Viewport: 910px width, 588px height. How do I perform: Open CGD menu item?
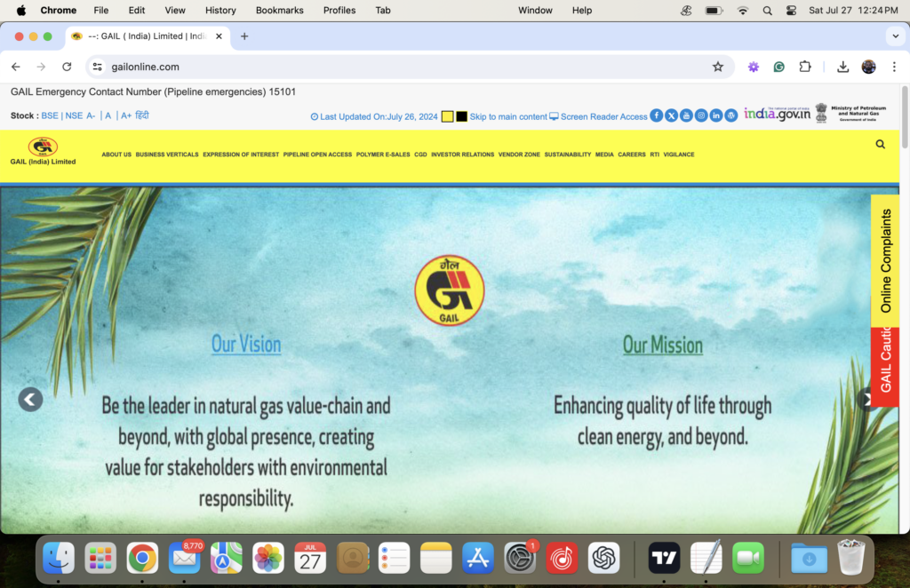[420, 155]
